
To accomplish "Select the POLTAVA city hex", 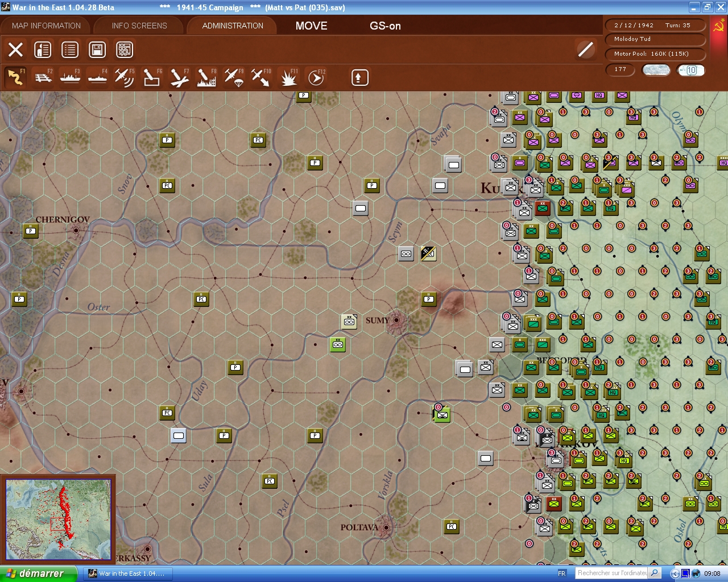I will coord(386,527).
